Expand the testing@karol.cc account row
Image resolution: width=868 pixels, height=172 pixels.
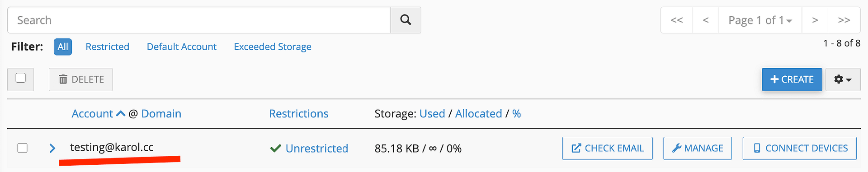click(52, 148)
